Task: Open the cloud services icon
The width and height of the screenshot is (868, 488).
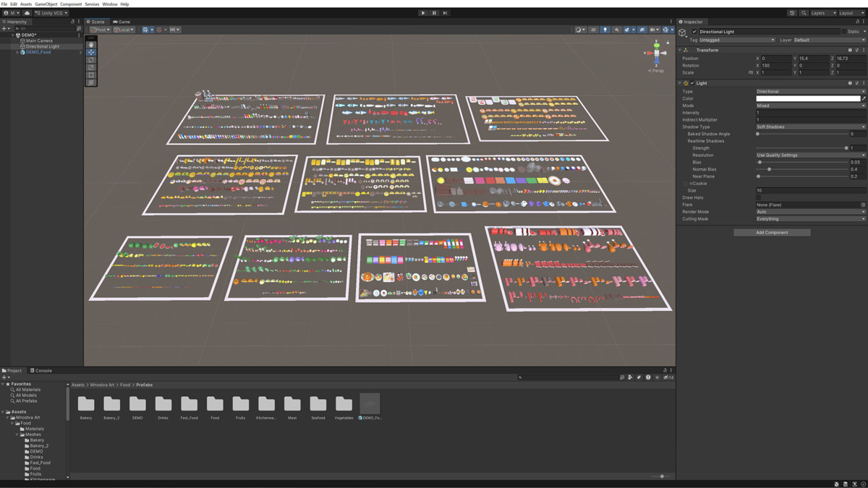Action: point(27,13)
